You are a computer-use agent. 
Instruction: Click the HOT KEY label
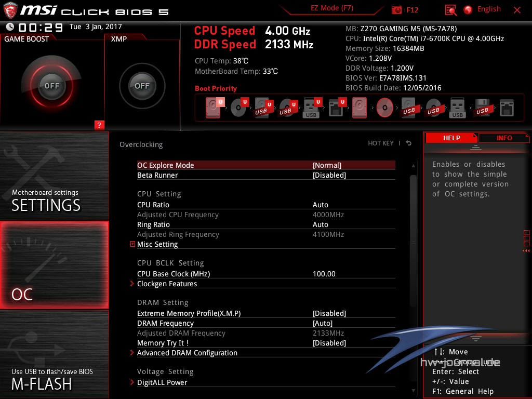point(381,143)
